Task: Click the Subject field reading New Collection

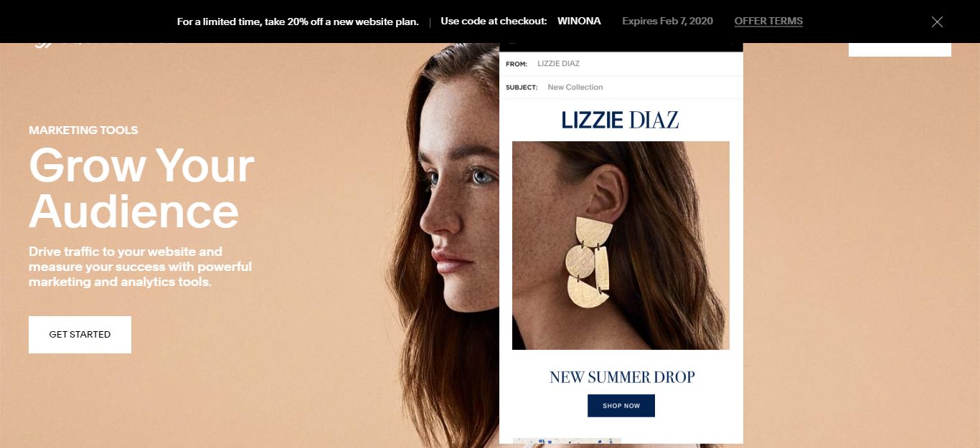Action: point(621,87)
